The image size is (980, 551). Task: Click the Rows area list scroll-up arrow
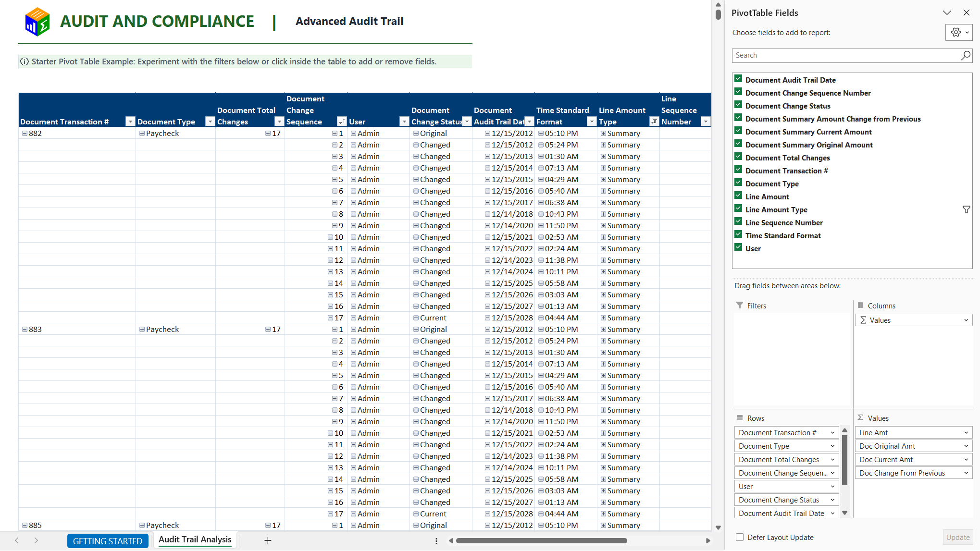pyautogui.click(x=844, y=430)
